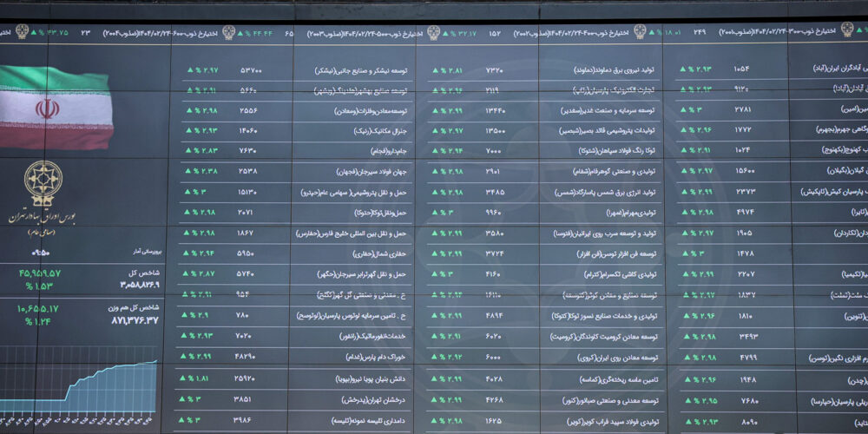Click price 2901 in the شفام row
868x434 pixels.
click(x=493, y=171)
